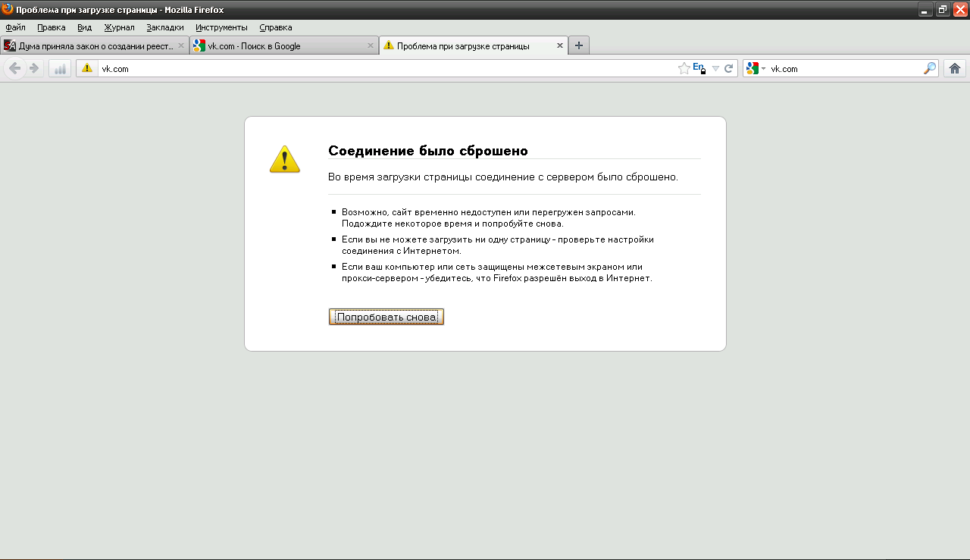The image size is (970, 560).
Task: Switch to 'vk.com - Поиск в Google' tab
Action: 283,45
